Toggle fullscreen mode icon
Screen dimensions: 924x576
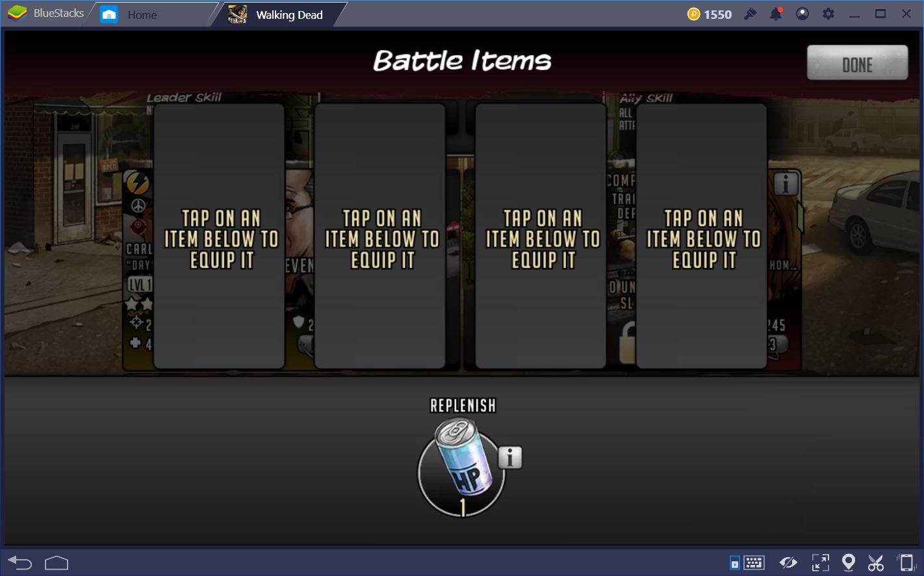pyautogui.click(x=820, y=562)
